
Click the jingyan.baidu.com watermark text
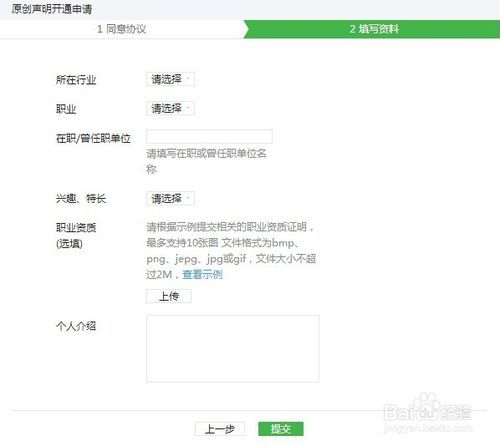(428, 427)
